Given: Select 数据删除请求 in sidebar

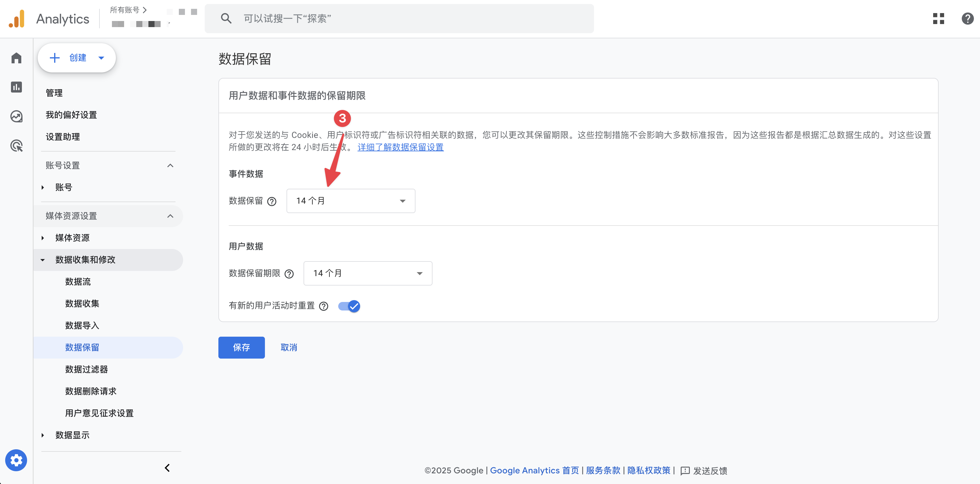Looking at the screenshot, I should pos(91,391).
